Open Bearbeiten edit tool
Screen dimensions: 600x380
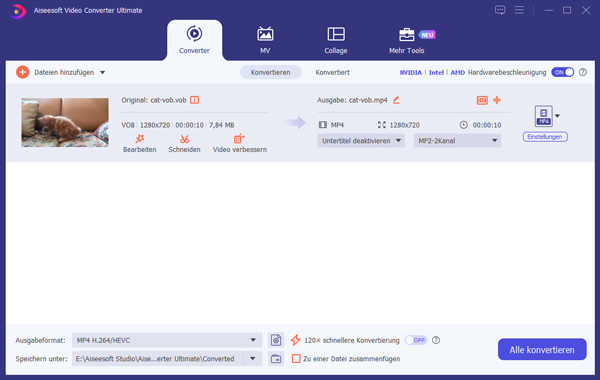point(140,144)
